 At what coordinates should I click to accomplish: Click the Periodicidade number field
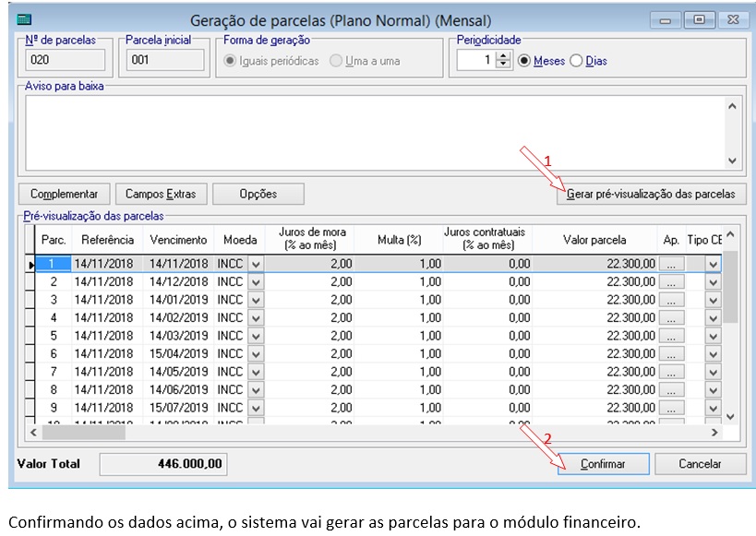(476, 60)
